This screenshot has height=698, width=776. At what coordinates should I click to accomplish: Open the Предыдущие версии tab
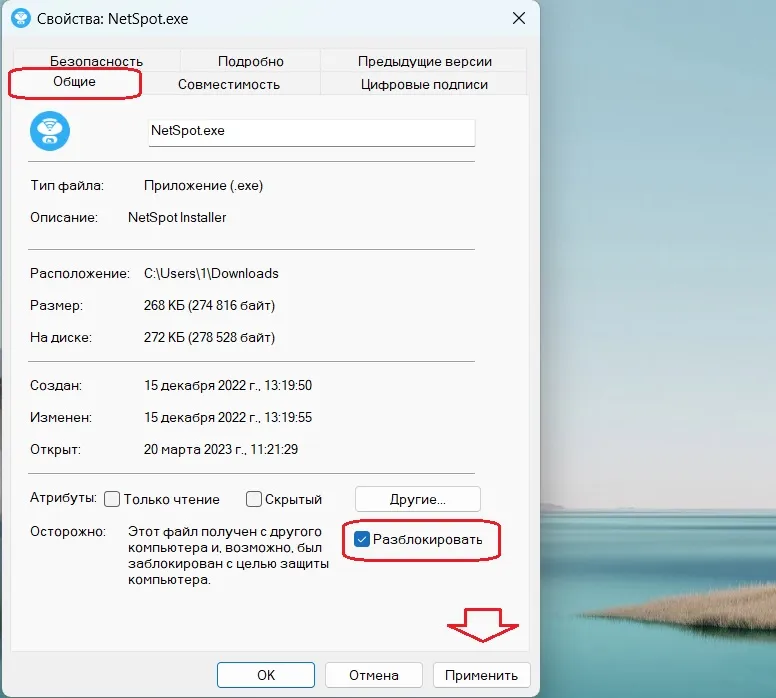point(424,61)
